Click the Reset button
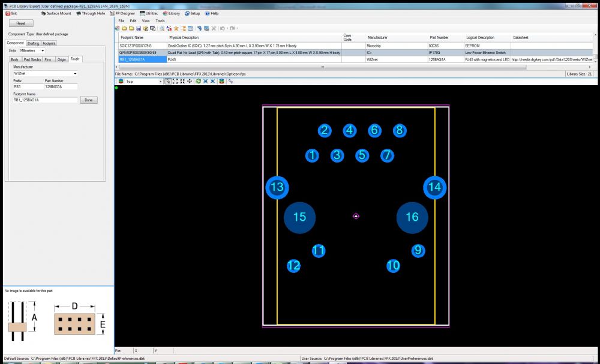The width and height of the screenshot is (600, 364). [x=20, y=23]
